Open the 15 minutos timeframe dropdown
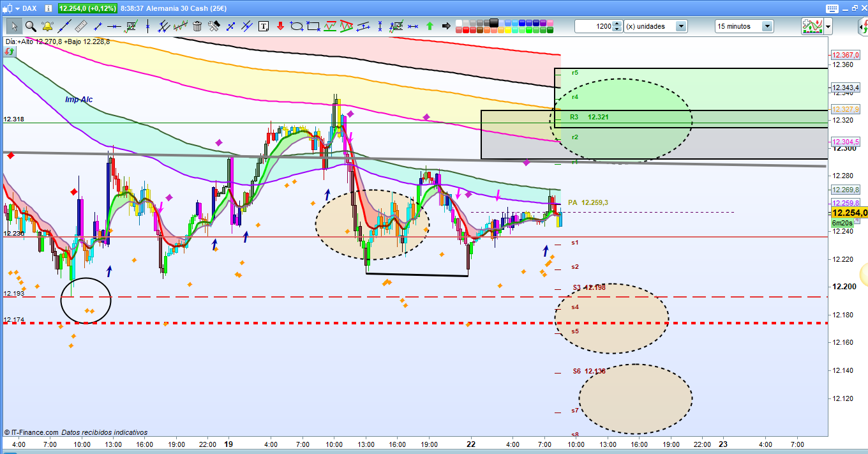The width and height of the screenshot is (868, 454). [x=767, y=26]
